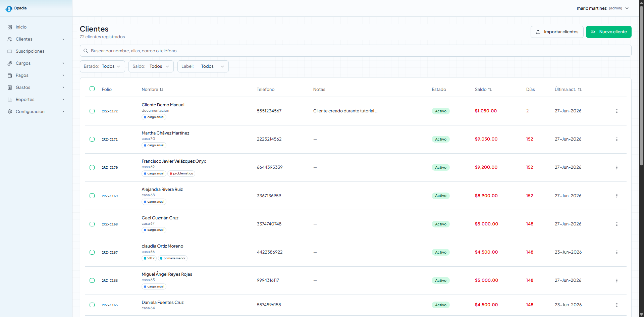The height and width of the screenshot is (317, 644).
Task: Open the Estado filter dropdown
Action: [x=102, y=66]
